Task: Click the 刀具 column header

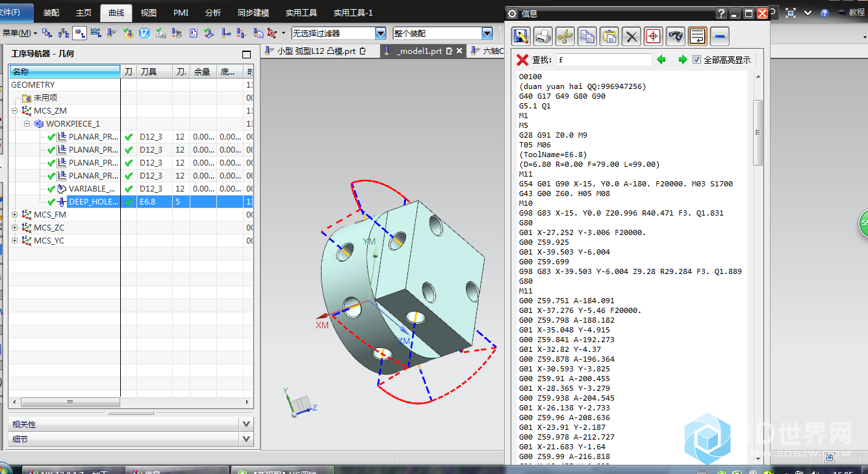Action: pos(154,71)
